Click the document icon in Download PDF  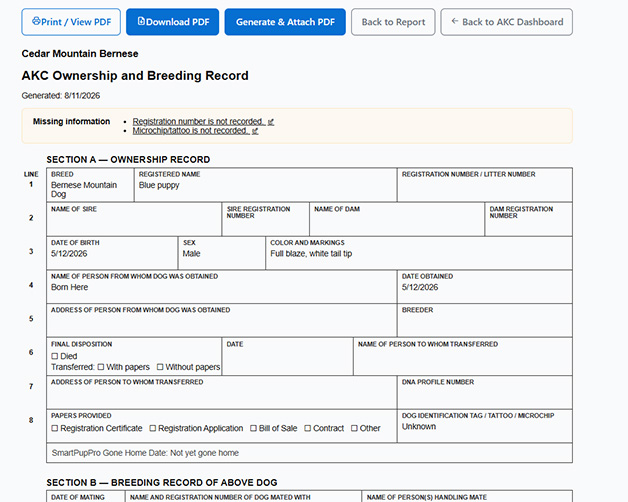pyautogui.click(x=141, y=21)
